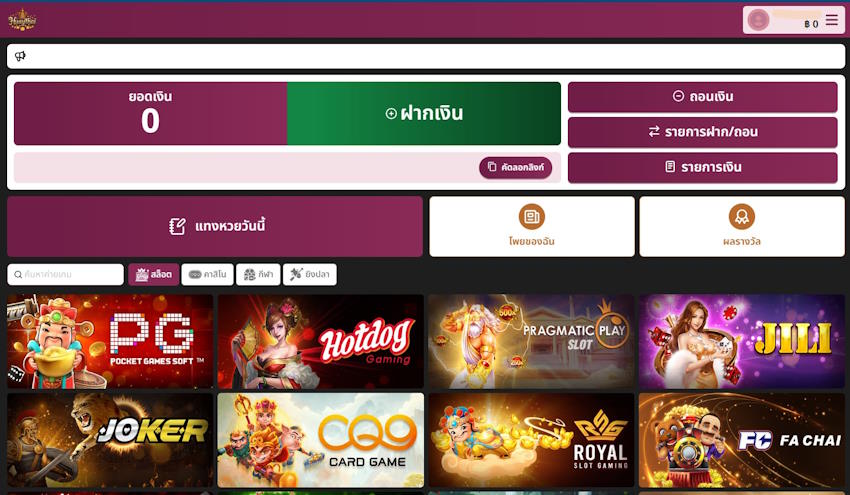Click the megaphone announcement icon
The width and height of the screenshot is (850, 495).
[20, 56]
